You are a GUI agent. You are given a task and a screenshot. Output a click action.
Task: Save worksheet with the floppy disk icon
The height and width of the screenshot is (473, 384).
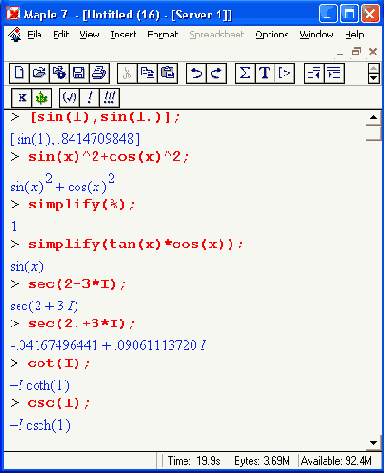pyautogui.click(x=79, y=73)
